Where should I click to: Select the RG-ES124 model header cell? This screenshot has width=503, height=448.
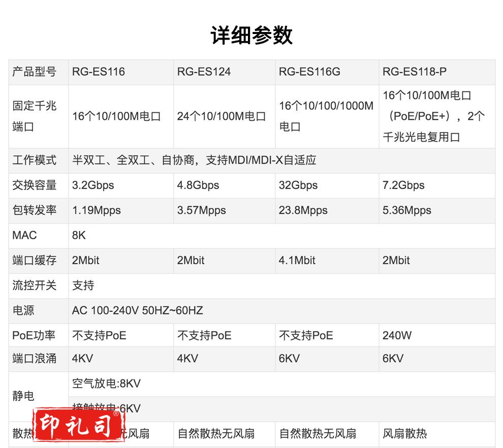click(x=204, y=72)
